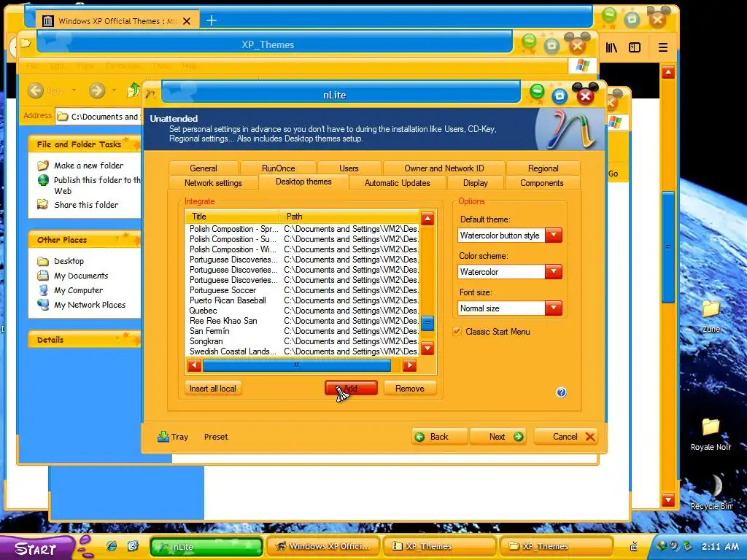Expand the Back button history dropdown arrow
This screenshot has height=560, width=747.
point(74,90)
